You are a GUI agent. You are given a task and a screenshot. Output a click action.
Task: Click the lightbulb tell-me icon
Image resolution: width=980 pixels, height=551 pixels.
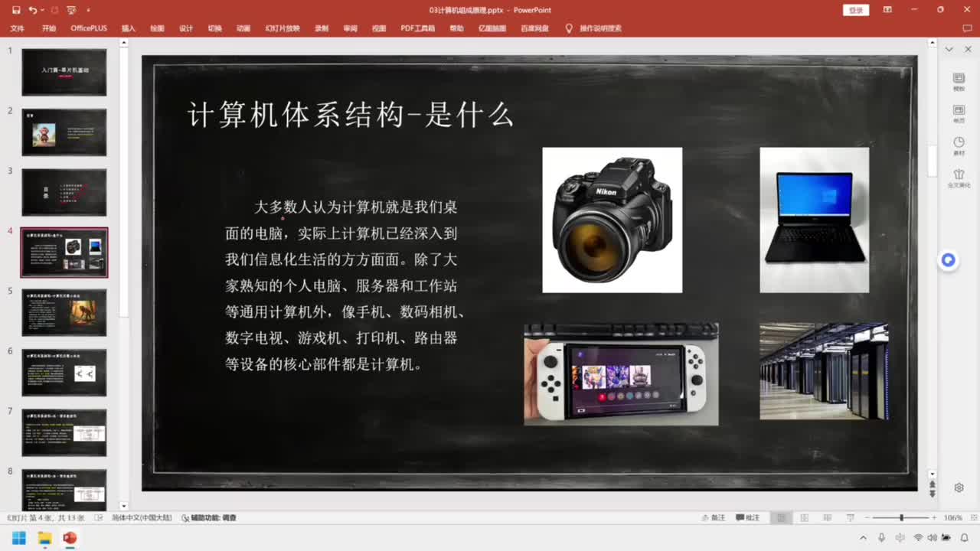569,28
